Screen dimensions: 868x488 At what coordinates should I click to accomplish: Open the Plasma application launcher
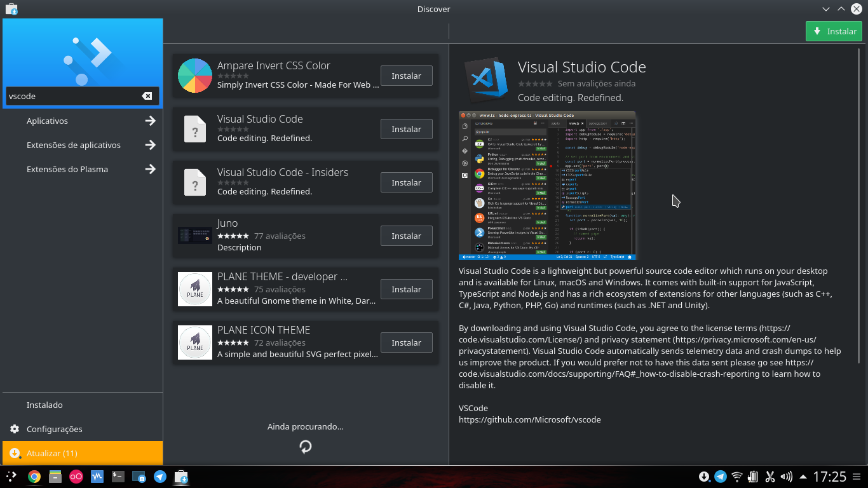click(x=11, y=476)
